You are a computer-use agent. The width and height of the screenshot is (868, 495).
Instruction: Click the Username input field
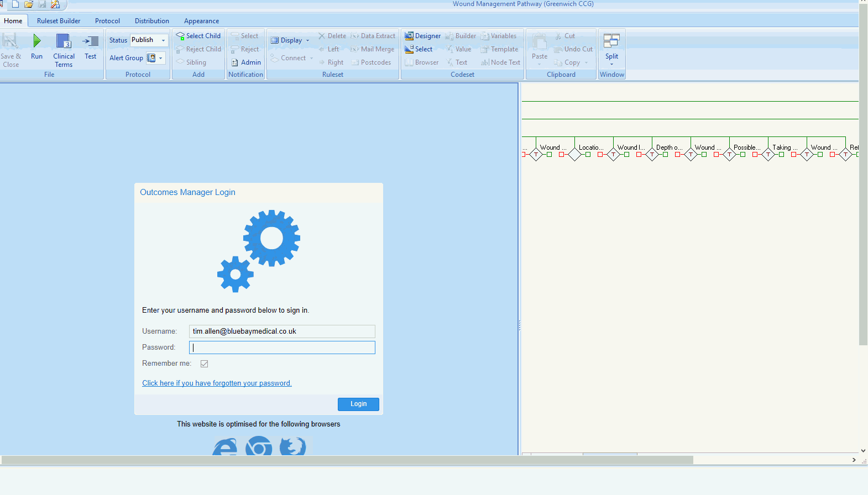pyautogui.click(x=282, y=331)
